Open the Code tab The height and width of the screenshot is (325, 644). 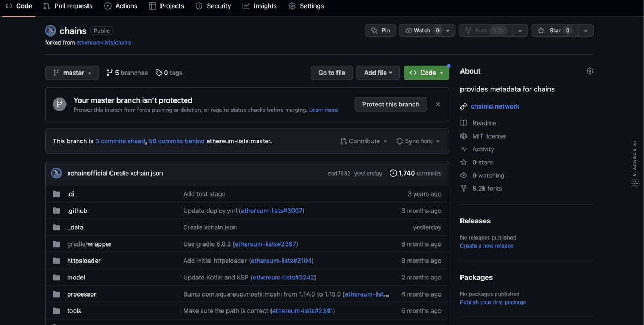[18, 6]
